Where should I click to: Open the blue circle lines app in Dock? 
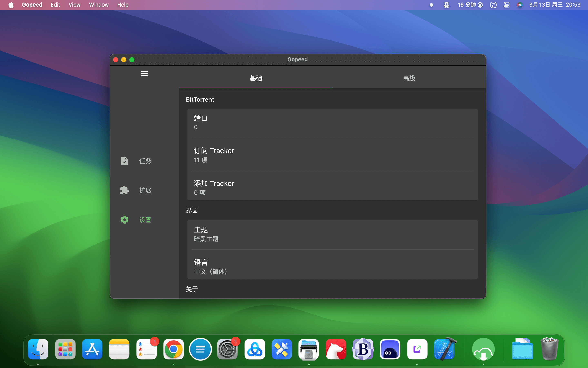point(200,349)
